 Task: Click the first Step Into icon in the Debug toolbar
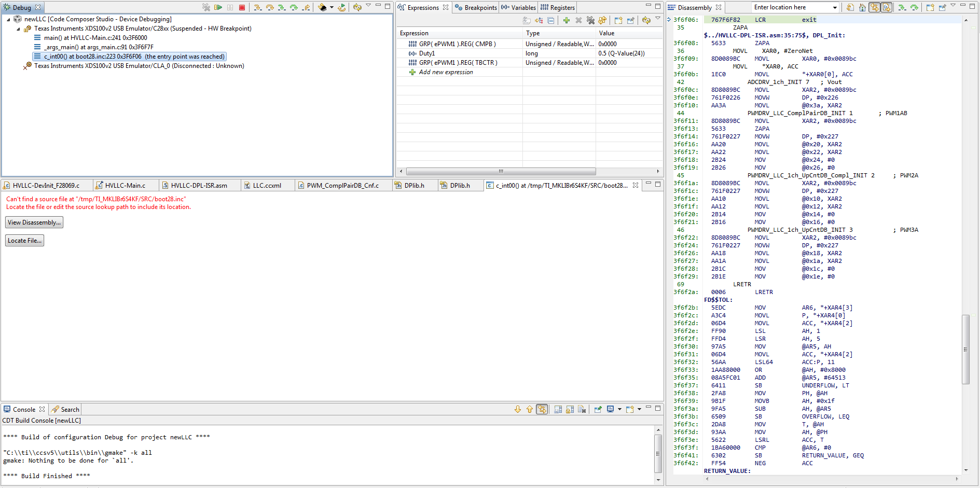point(257,7)
